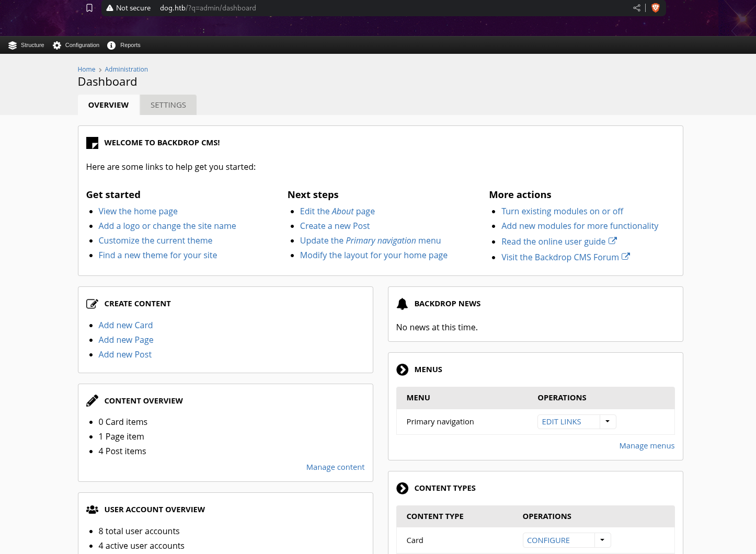Click the bookmark icon in the address bar

89,8
